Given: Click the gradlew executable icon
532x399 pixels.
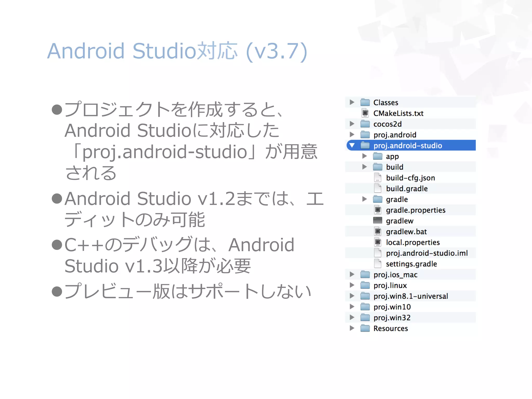Looking at the screenshot, I should 377,221.
